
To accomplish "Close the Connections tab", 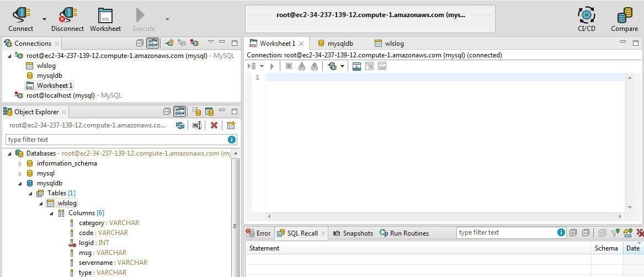I will tap(57, 44).
